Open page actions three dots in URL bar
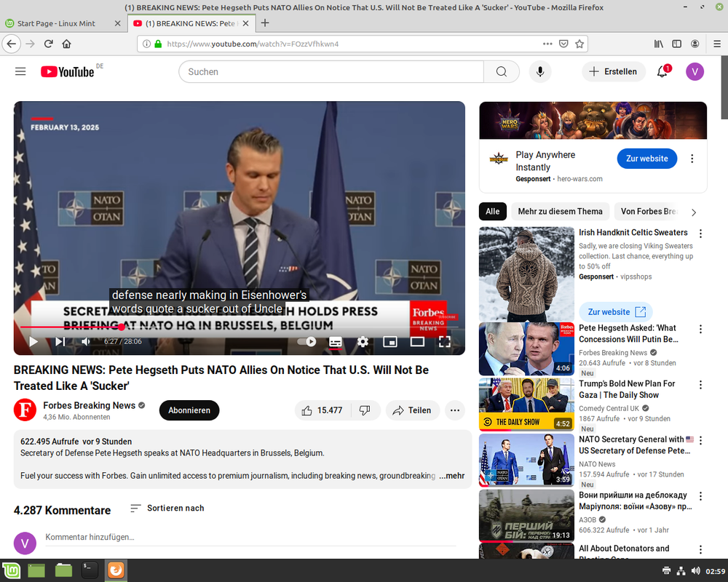Viewport: 728px width, 582px height. 548,44
